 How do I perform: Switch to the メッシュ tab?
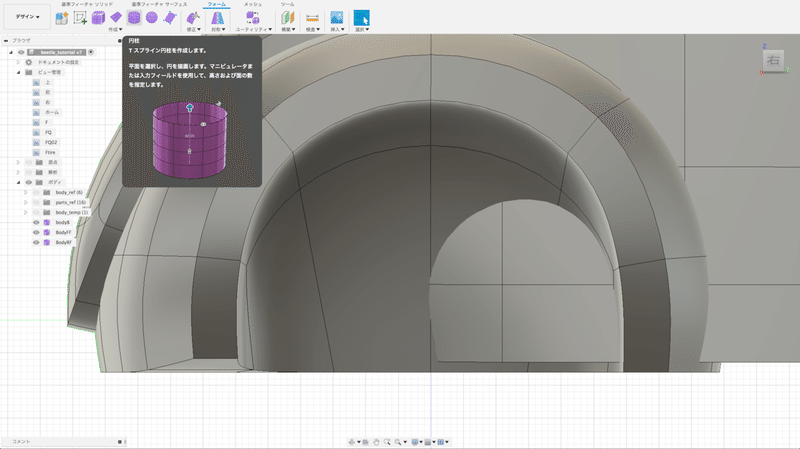click(x=253, y=5)
